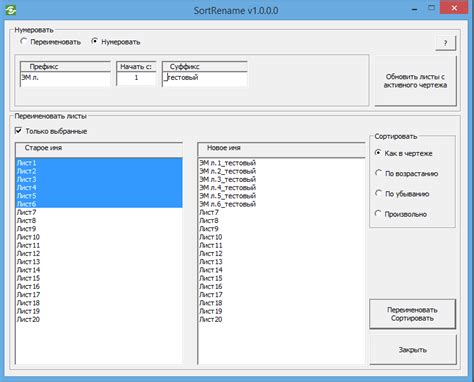Click the Новое имя column header
474x382 pixels.
point(282,149)
